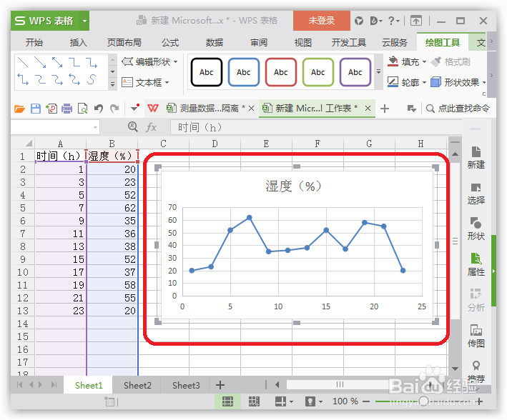
Task: Switch to normal grid view in status bar
Action: click(x=227, y=401)
